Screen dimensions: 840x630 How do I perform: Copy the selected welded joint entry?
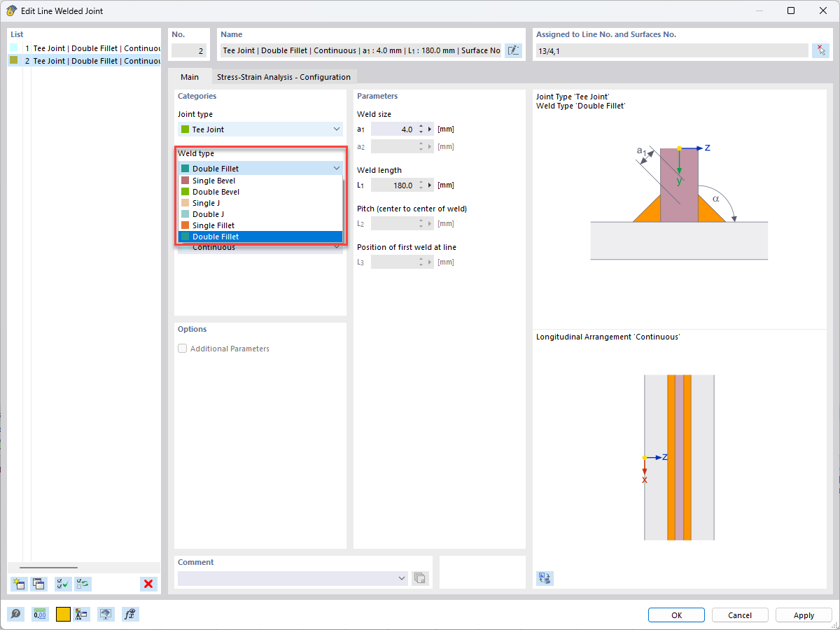point(38,584)
